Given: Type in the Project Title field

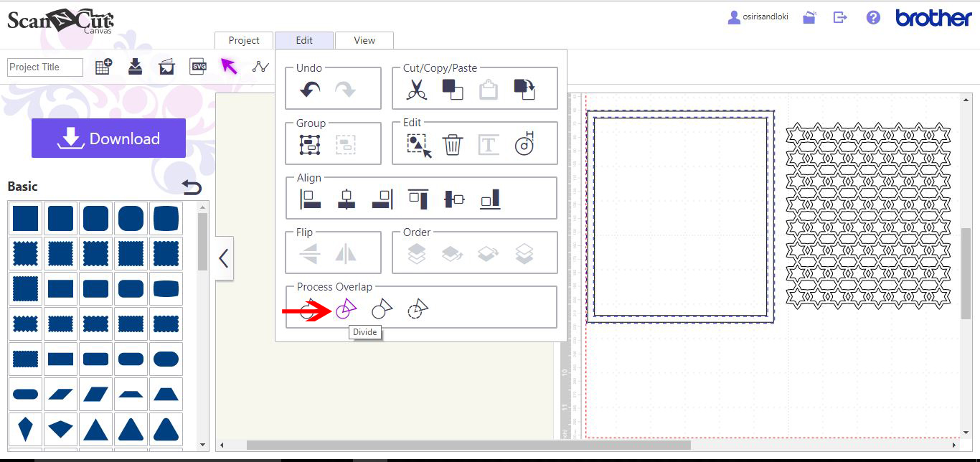Looking at the screenshot, I should [44, 67].
